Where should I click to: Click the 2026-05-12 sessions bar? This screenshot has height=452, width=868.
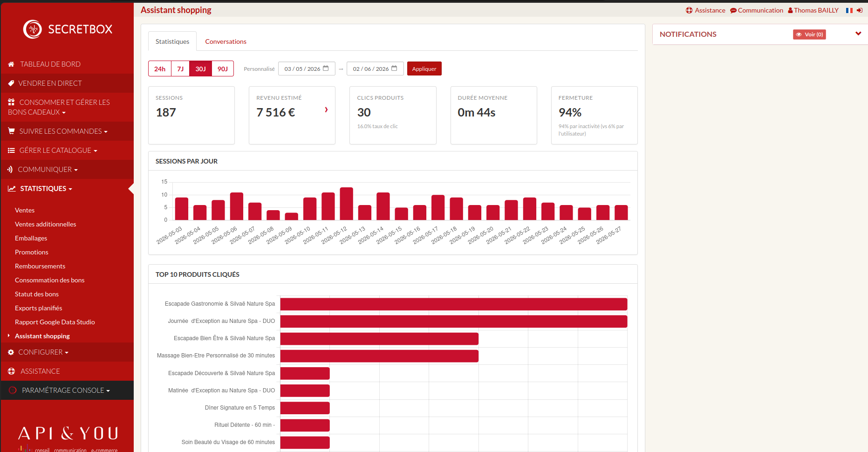(346, 204)
